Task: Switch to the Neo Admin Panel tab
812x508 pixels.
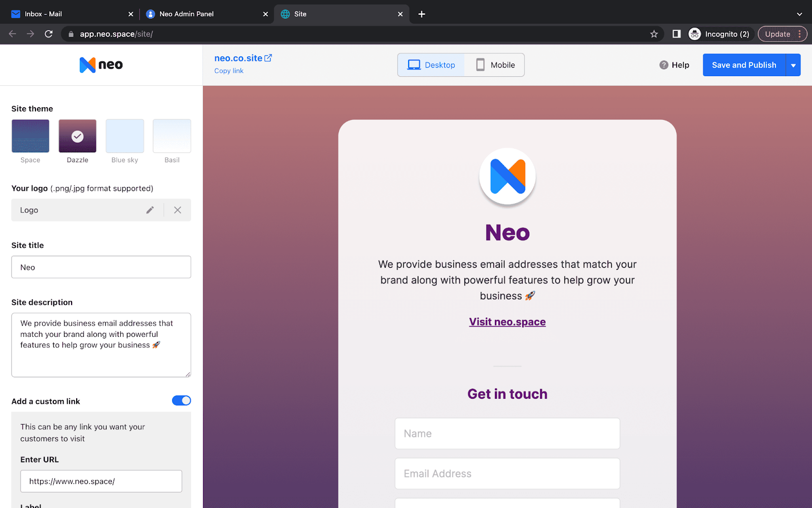Action: click(x=206, y=14)
